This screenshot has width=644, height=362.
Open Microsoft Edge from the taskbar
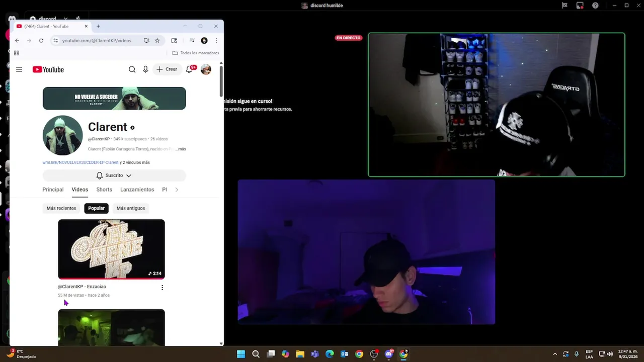(330, 354)
